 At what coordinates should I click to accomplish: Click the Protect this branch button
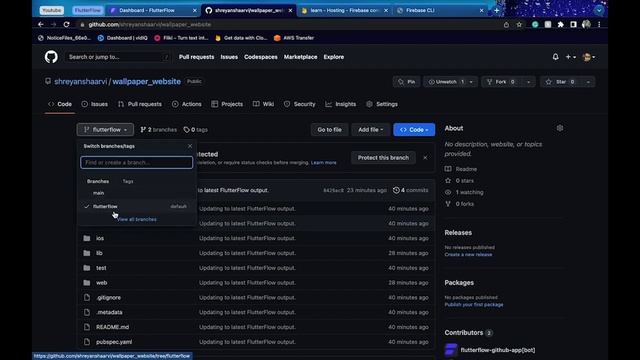[383, 158]
